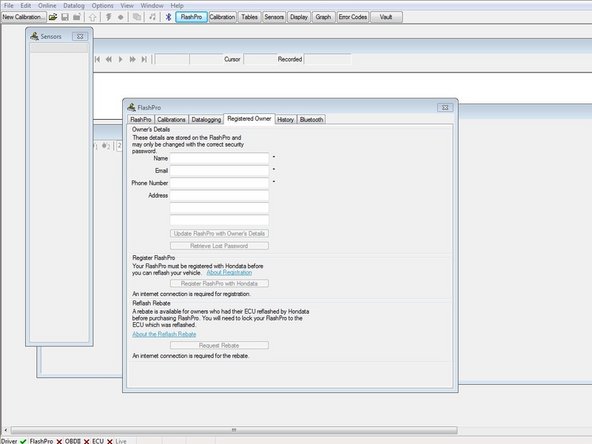The image size is (592, 444).
Task: Click the datalog rewind control
Action: pyautogui.click(x=109, y=59)
